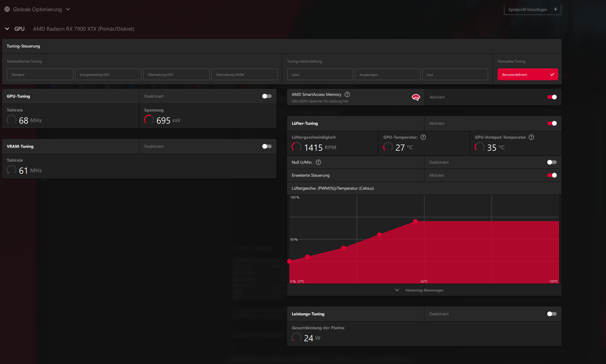Click the plus icon to add game profile
Image resolution: width=606 pixels, height=364 pixels.
pyautogui.click(x=555, y=9)
